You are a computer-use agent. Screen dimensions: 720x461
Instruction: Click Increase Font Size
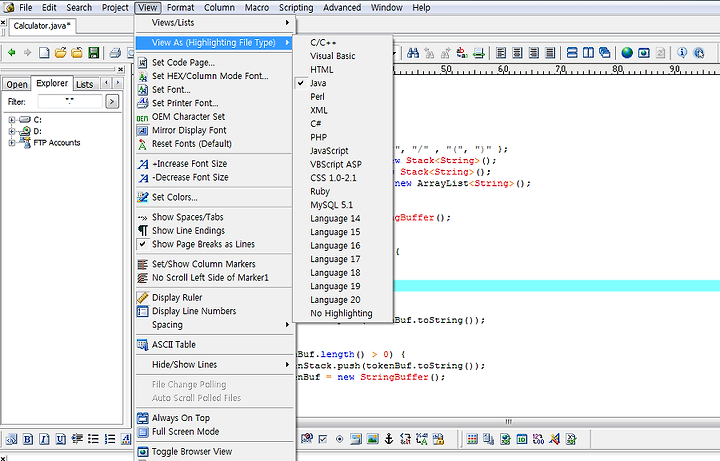(x=214, y=163)
